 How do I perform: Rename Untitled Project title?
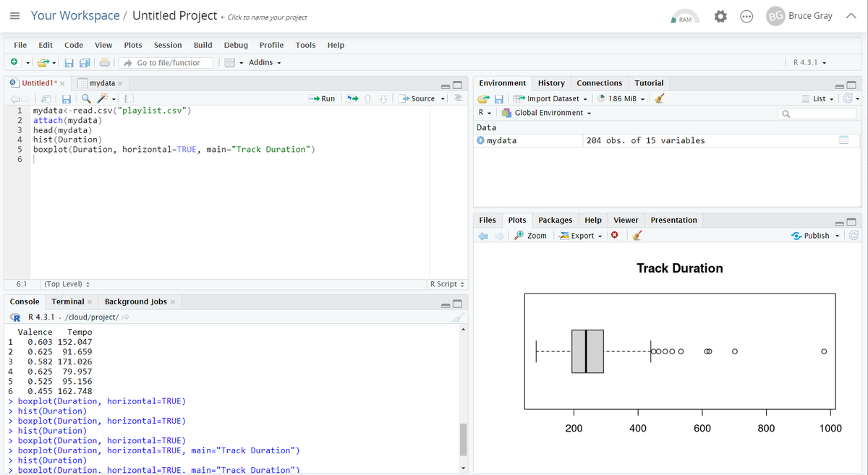click(x=174, y=15)
